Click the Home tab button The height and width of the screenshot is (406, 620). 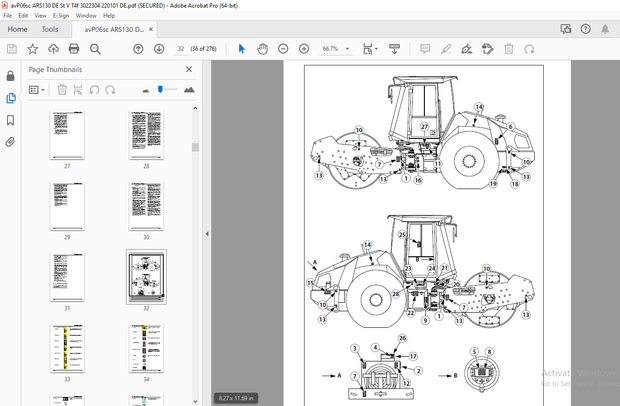point(17,29)
